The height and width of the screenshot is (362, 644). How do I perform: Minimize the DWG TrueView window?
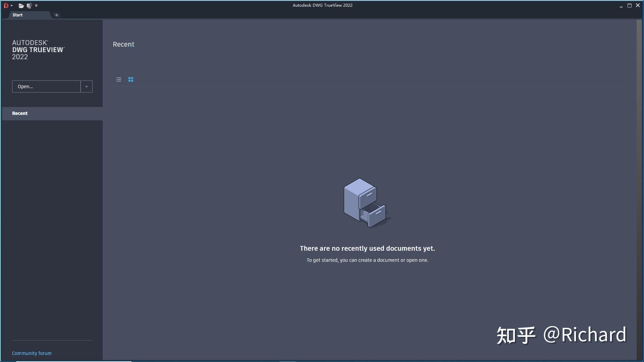621,6
